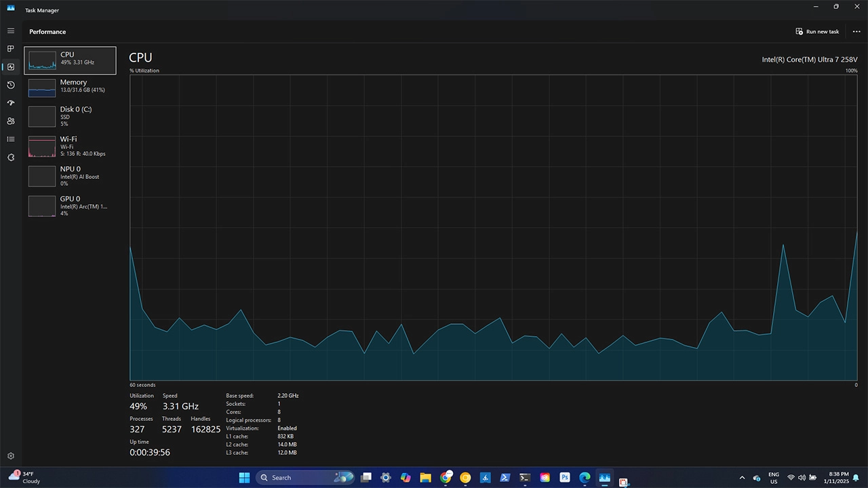This screenshot has width=868, height=488.
Task: Switch to Google Chrome on the taskbar
Action: click(x=446, y=478)
